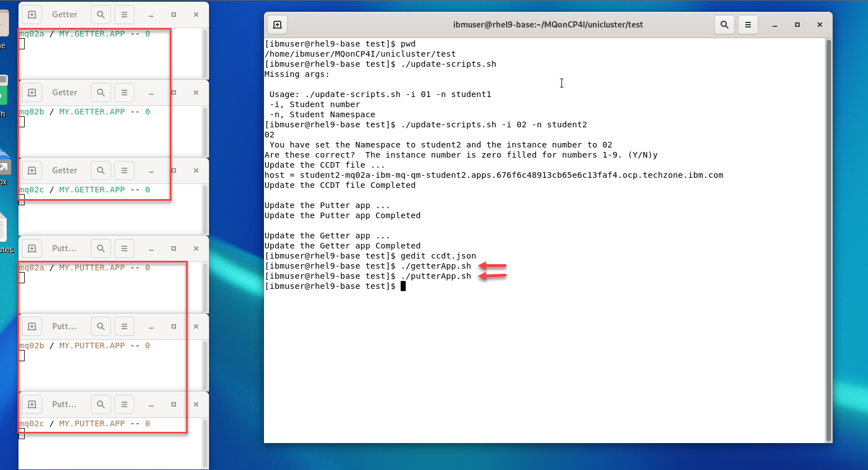Open hamburger menu in main ibmuser terminal
The height and width of the screenshot is (470, 868).
coord(748,25)
